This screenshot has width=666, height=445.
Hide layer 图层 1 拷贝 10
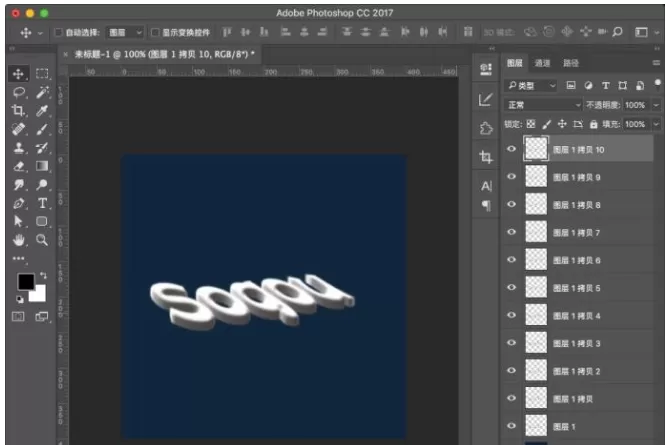[x=512, y=149]
